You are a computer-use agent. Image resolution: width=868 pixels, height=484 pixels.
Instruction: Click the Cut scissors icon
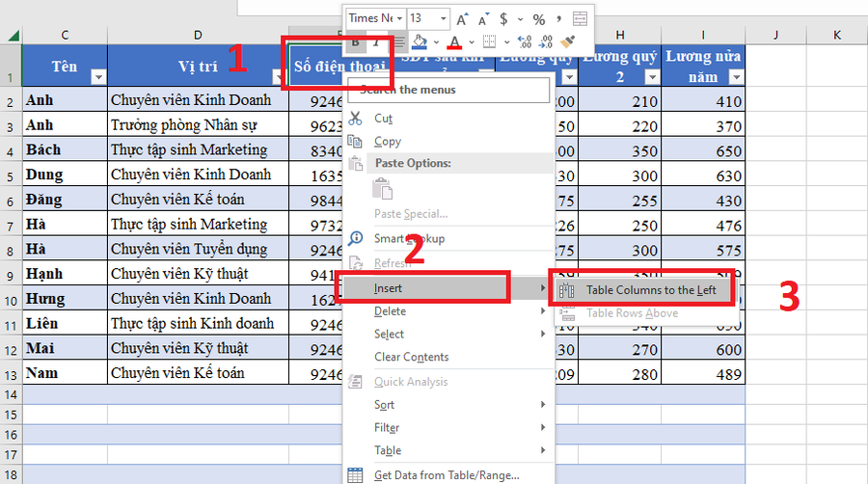(x=355, y=119)
